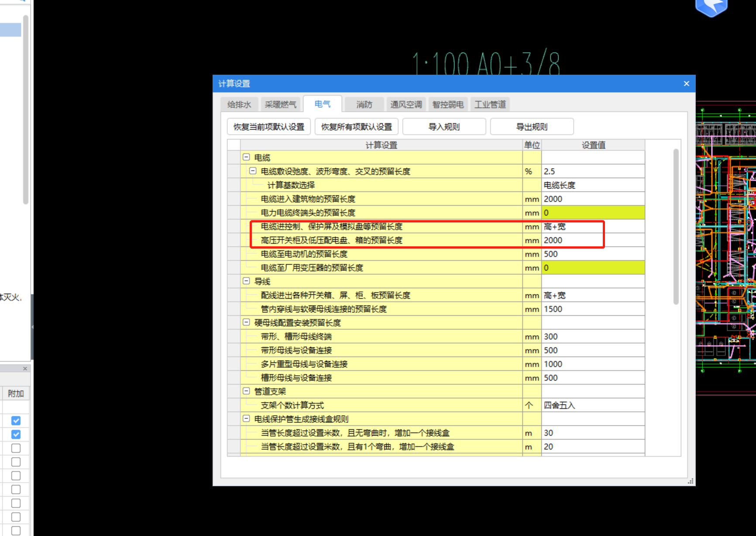
Task: Click 恢复当前项默认设置 button
Action: pos(269,127)
